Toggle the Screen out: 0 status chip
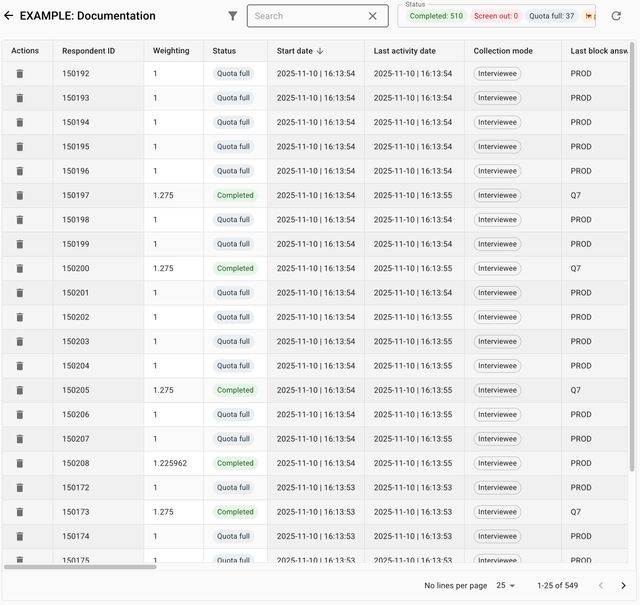Image resolution: width=640 pixels, height=605 pixels. click(x=495, y=16)
